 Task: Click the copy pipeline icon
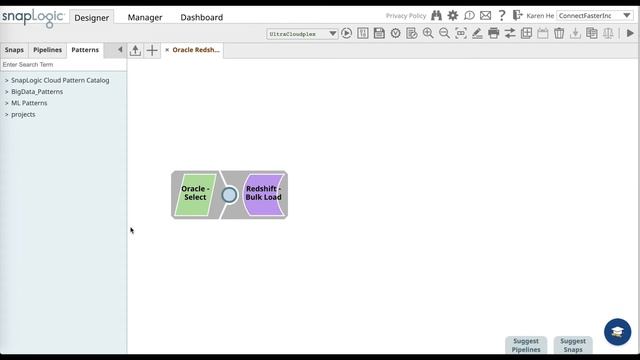[x=592, y=33]
